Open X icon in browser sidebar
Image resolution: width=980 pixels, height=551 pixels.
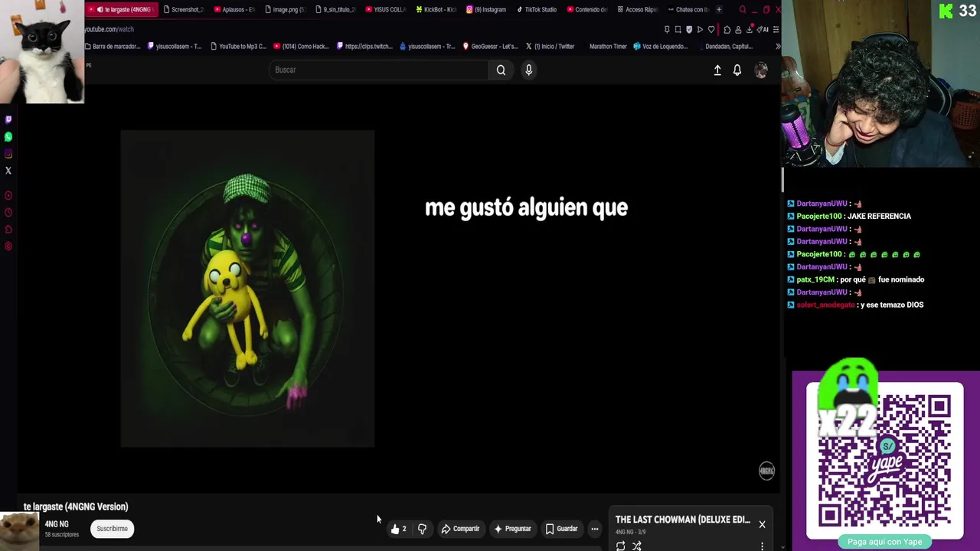(8, 171)
